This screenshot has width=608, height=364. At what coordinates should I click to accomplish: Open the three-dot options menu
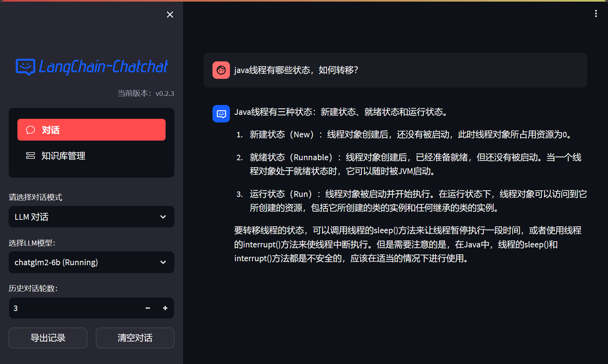click(x=596, y=14)
